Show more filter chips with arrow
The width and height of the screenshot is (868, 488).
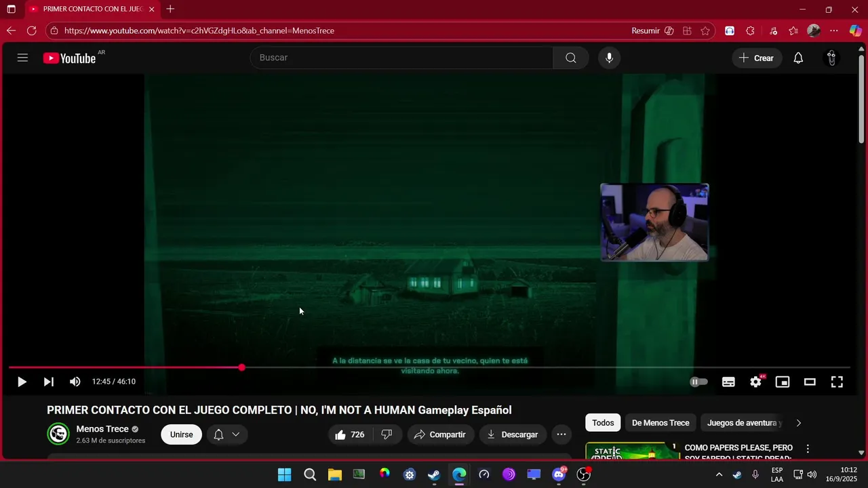point(798,422)
